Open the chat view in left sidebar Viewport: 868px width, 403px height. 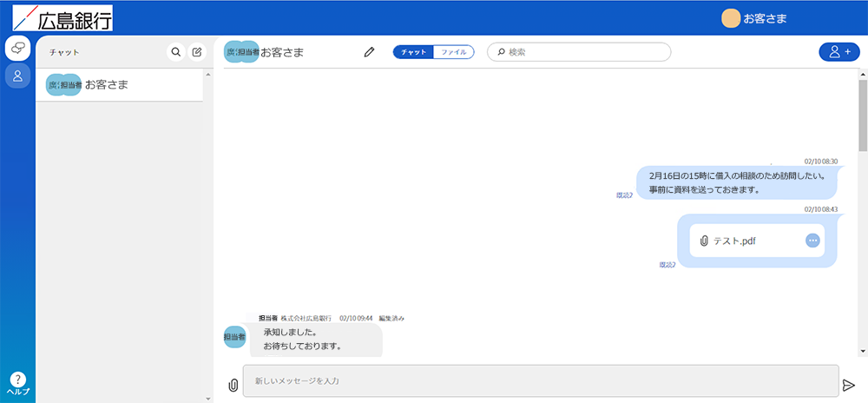click(x=17, y=48)
